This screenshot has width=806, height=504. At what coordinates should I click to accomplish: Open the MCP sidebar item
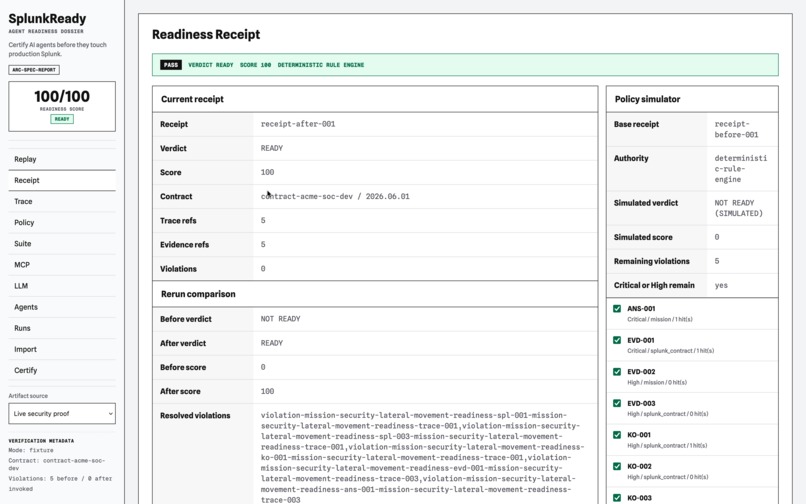[62, 264]
